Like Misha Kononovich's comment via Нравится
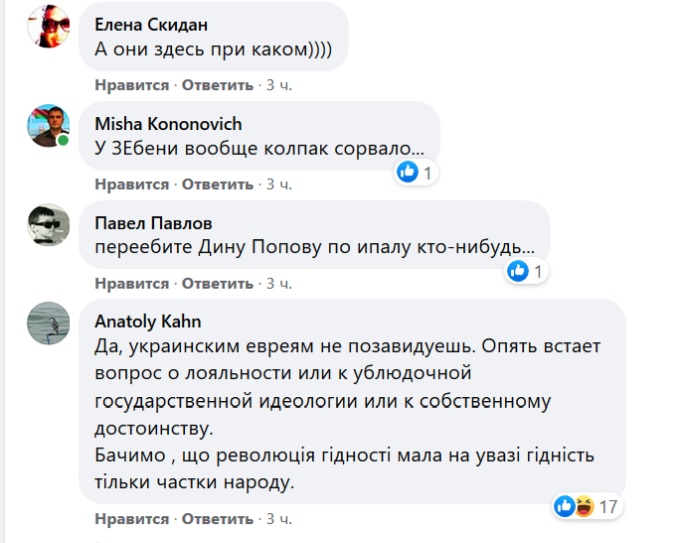The width and height of the screenshot is (680, 543). tap(131, 184)
